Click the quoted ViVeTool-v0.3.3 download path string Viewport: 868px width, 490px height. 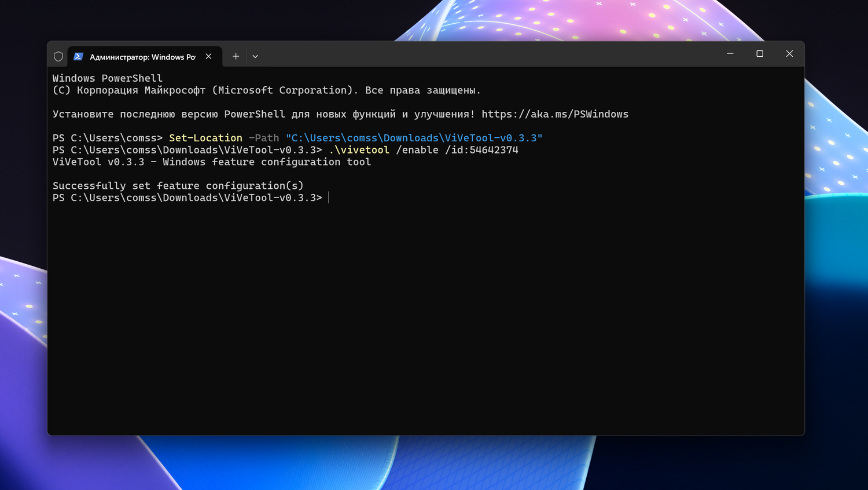tap(414, 138)
